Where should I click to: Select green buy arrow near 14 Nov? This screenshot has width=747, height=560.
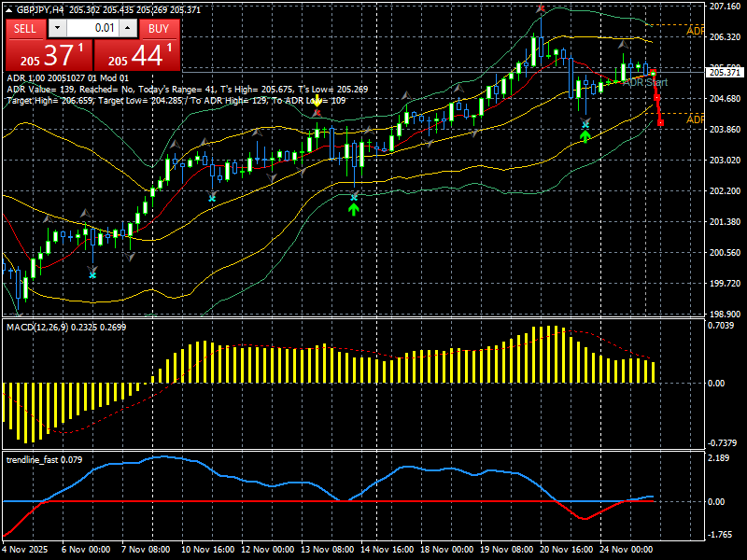[x=353, y=209]
